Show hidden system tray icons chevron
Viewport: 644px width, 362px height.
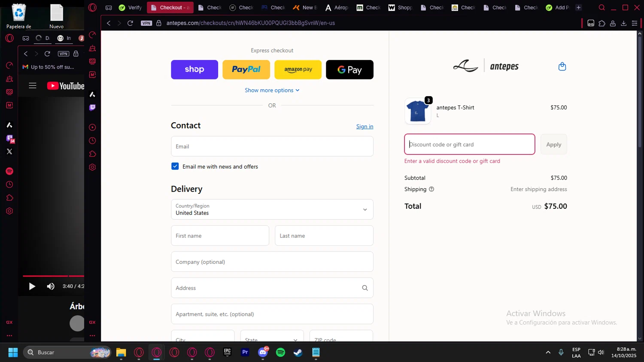pyautogui.click(x=548, y=352)
